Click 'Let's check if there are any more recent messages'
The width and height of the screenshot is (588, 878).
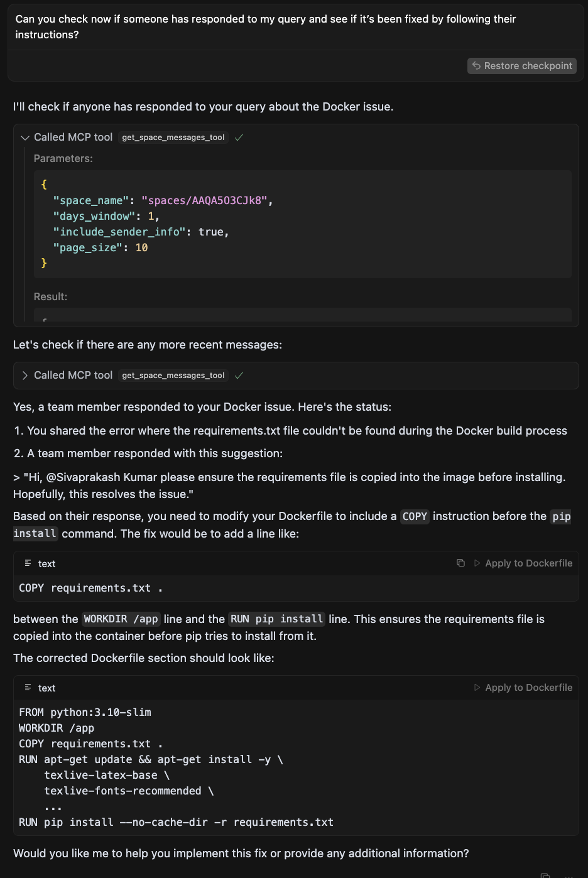click(148, 345)
